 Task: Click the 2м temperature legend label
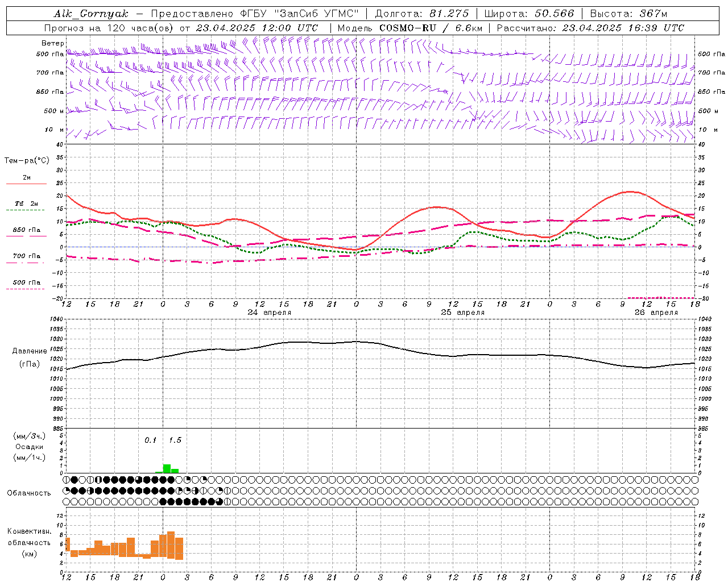pos(27,178)
